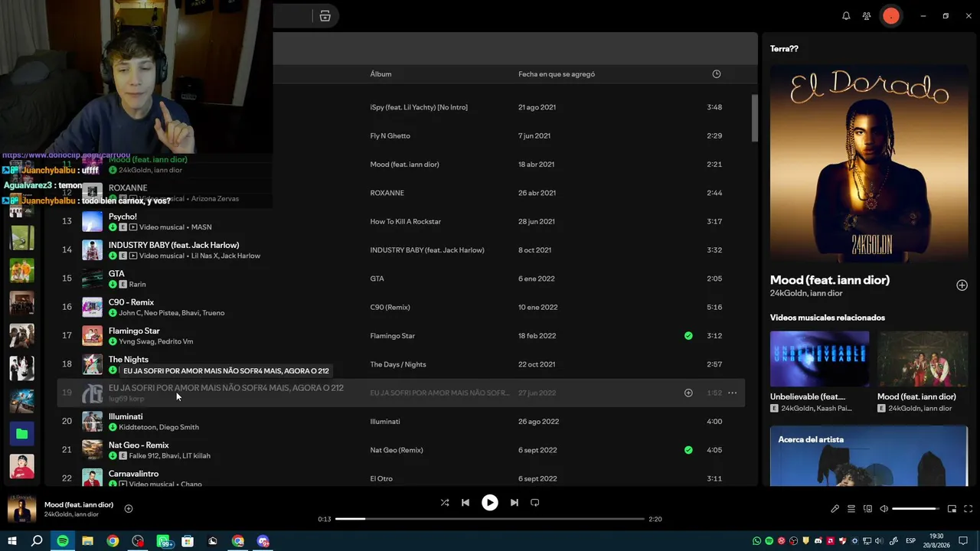This screenshot has width=980, height=551.
Task: Add track 19 to liked songs
Action: [688, 393]
